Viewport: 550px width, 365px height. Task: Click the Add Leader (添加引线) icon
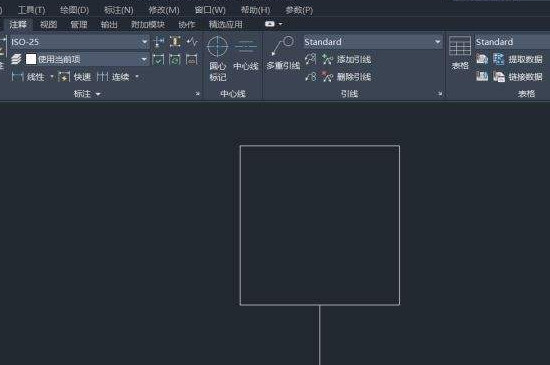327,59
